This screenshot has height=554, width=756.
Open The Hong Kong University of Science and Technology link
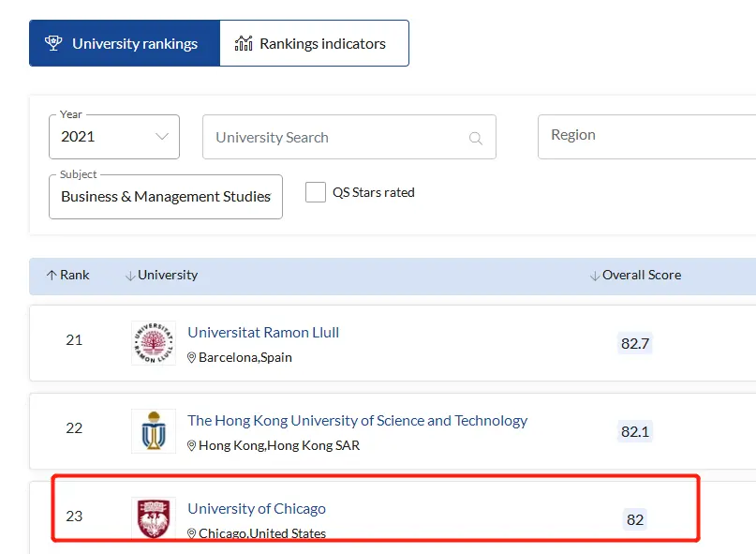(x=357, y=421)
